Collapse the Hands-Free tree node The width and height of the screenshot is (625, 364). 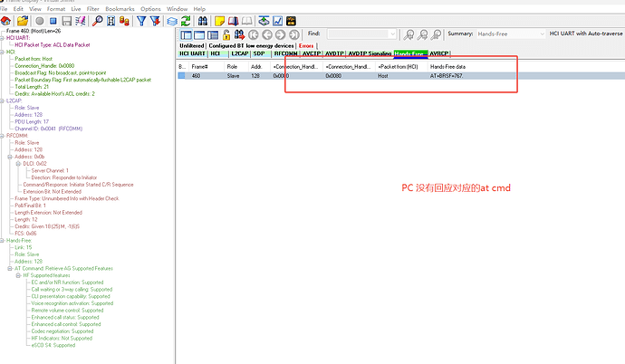(x=2, y=241)
